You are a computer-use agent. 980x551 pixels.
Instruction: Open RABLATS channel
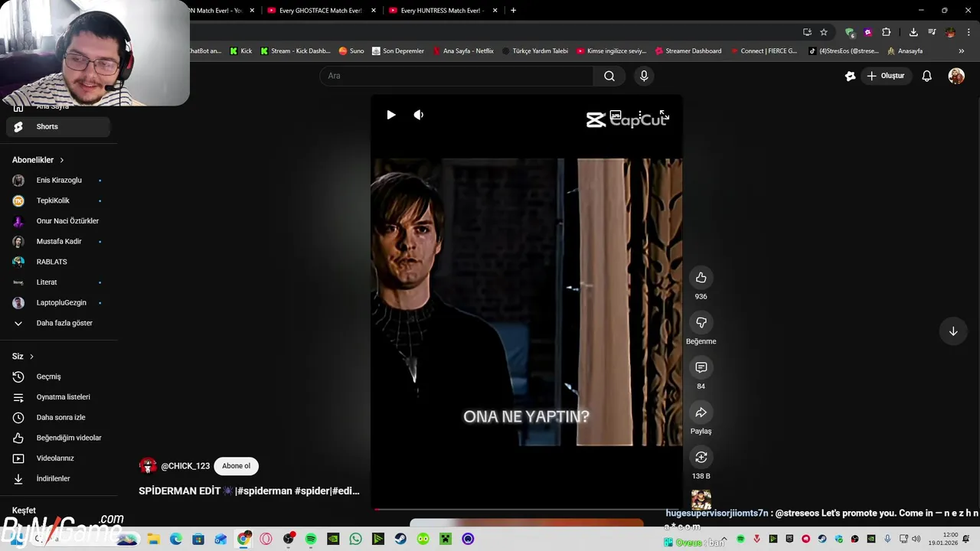[58, 262]
